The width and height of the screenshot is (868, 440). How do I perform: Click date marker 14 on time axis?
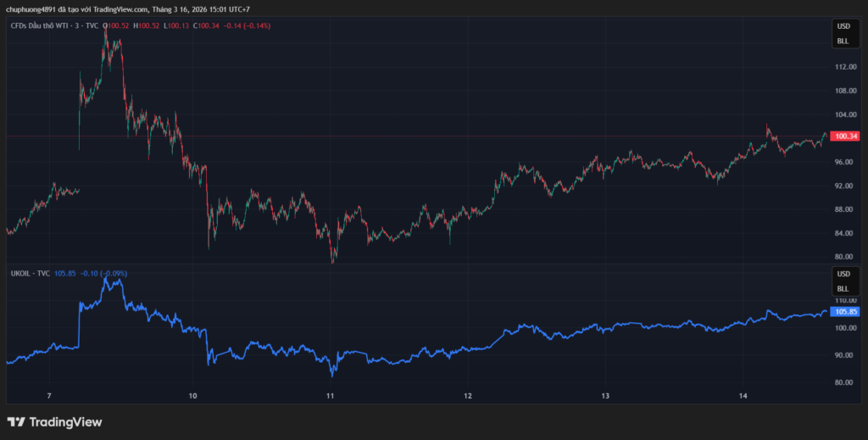(743, 396)
